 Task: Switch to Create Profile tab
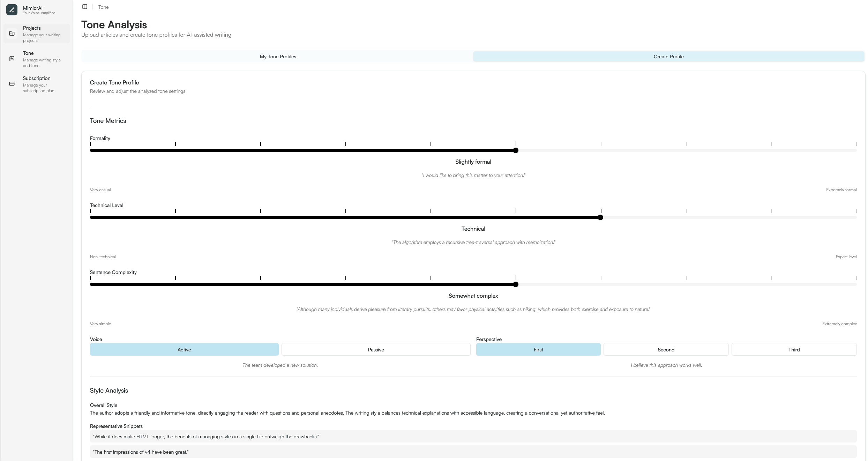pos(668,57)
